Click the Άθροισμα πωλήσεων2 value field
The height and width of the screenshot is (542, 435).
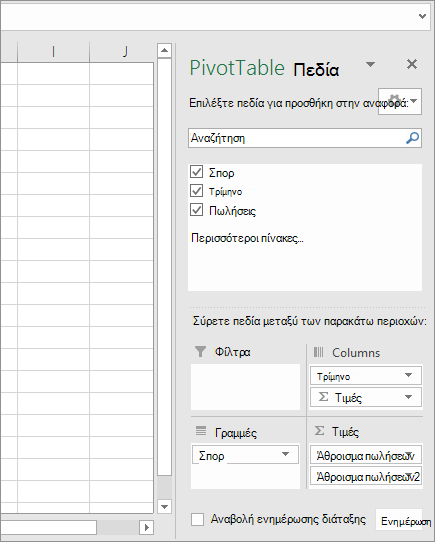coord(366,477)
